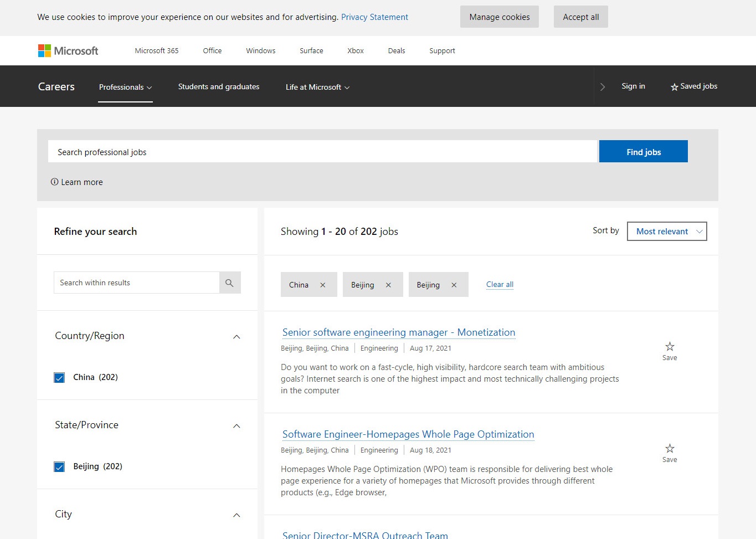This screenshot has height=539, width=756.
Task: Uncheck the China country checkbox
Action: pos(59,378)
